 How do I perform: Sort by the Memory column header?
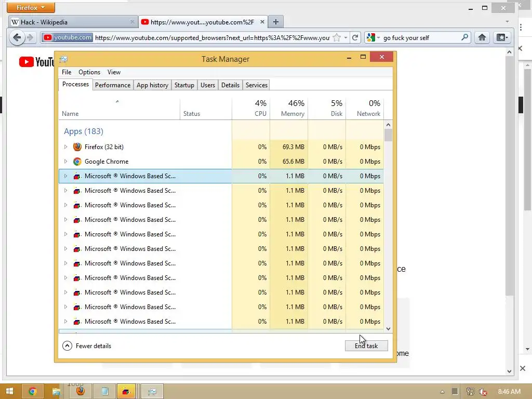point(289,109)
